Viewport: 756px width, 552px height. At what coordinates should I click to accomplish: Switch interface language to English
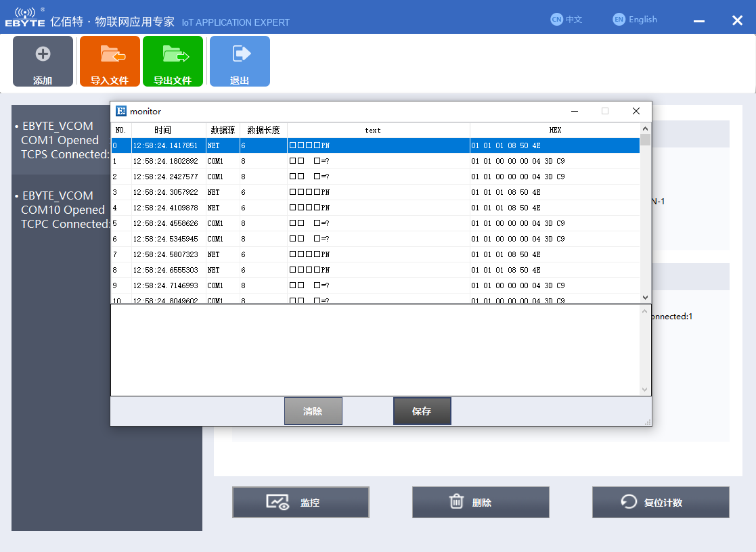635,19
